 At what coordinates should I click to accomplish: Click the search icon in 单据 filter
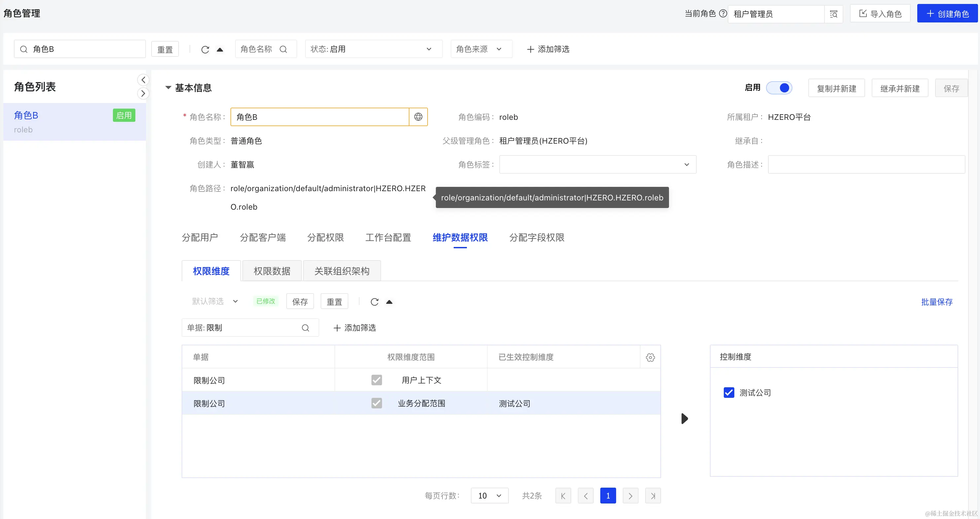[305, 328]
